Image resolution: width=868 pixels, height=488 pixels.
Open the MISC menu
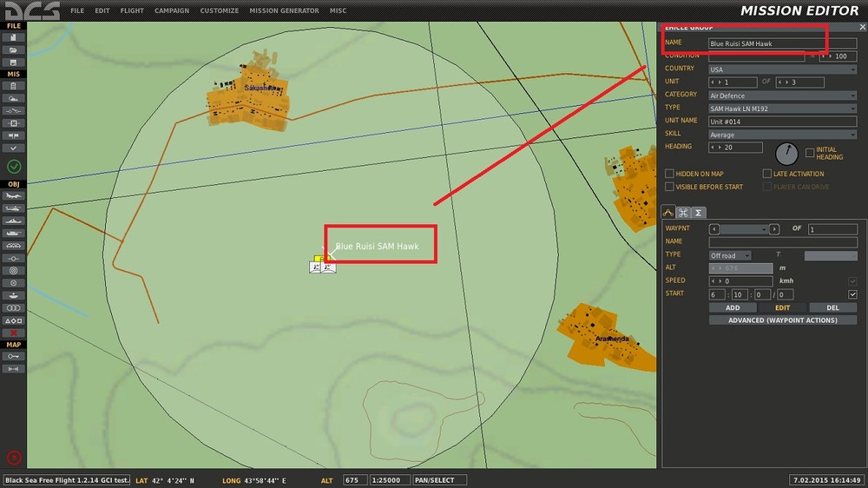pyautogui.click(x=338, y=10)
